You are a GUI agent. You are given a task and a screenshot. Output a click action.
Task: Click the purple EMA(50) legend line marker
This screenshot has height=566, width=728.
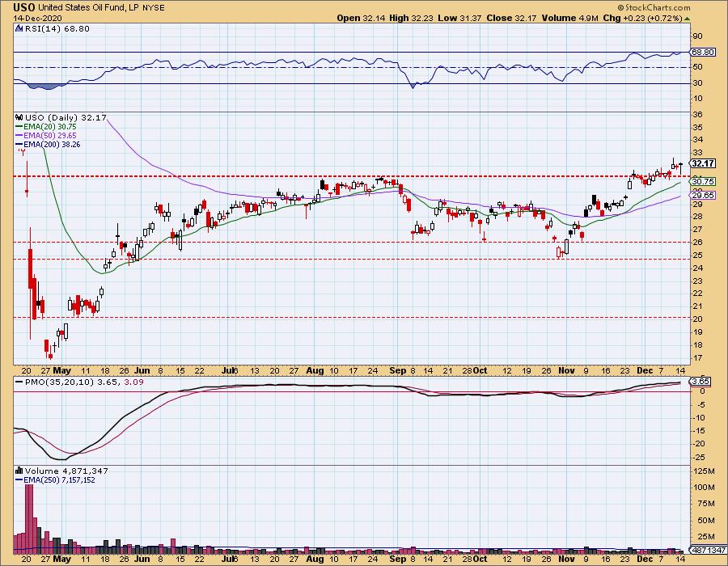(x=19, y=136)
